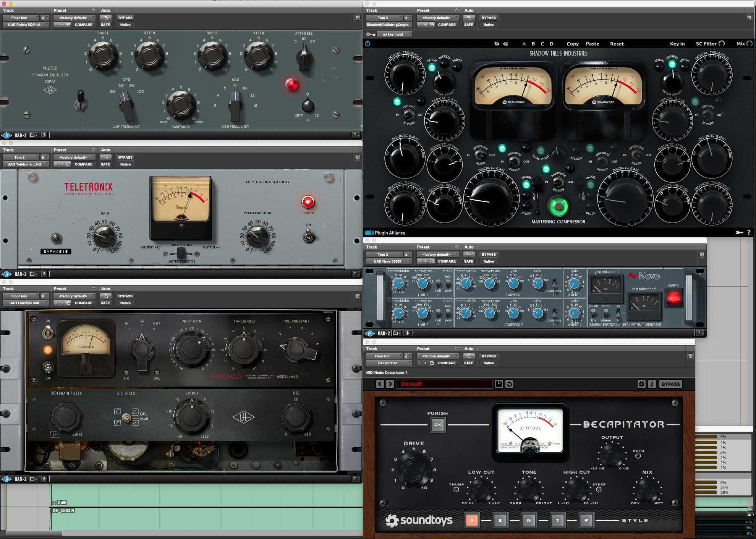Click automation icon next to Neve preset
Viewport: 756px width, 539px height.
pos(469,254)
